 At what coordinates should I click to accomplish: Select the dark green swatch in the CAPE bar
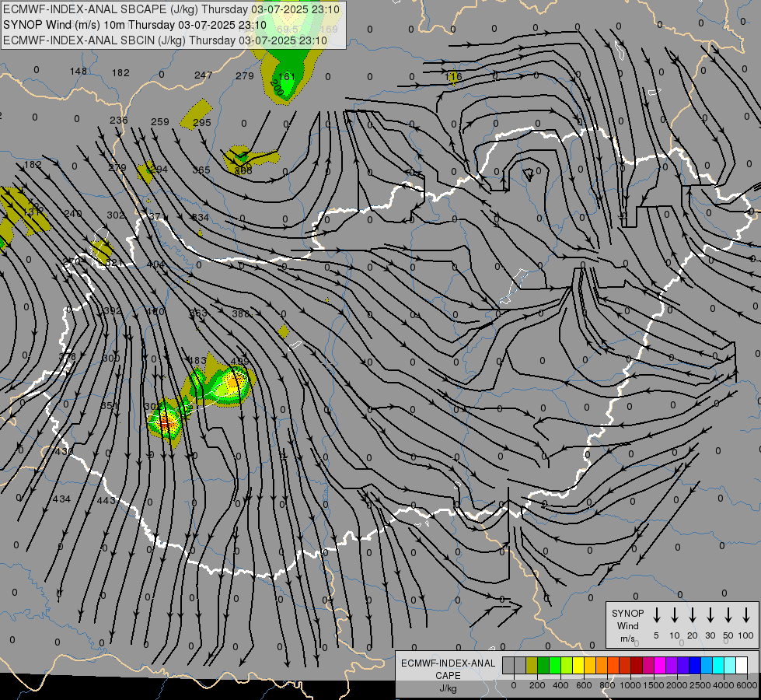pyautogui.click(x=543, y=666)
